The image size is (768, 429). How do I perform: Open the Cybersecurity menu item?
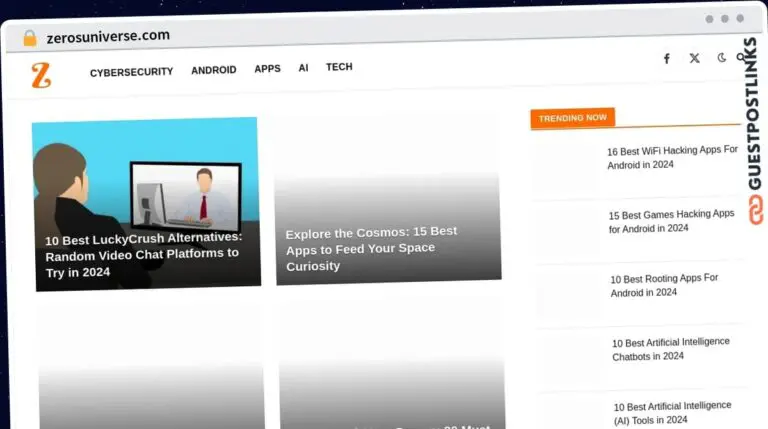(x=131, y=72)
